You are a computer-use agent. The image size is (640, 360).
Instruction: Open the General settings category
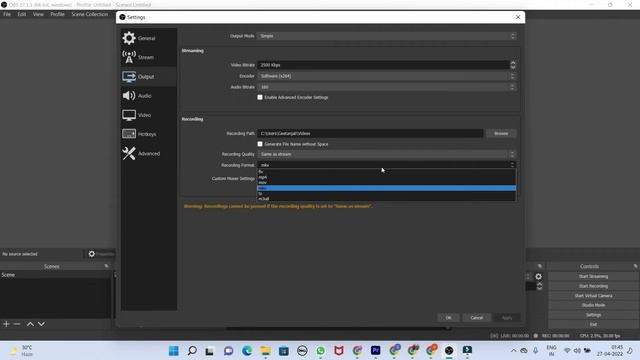coord(149,38)
